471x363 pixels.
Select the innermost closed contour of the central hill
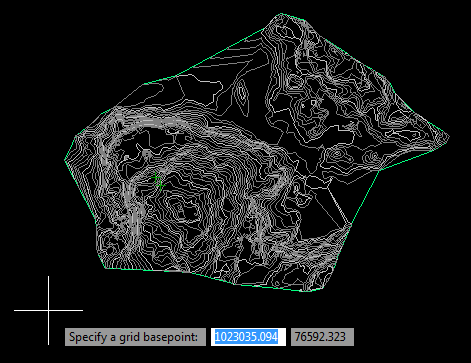pos(180,209)
